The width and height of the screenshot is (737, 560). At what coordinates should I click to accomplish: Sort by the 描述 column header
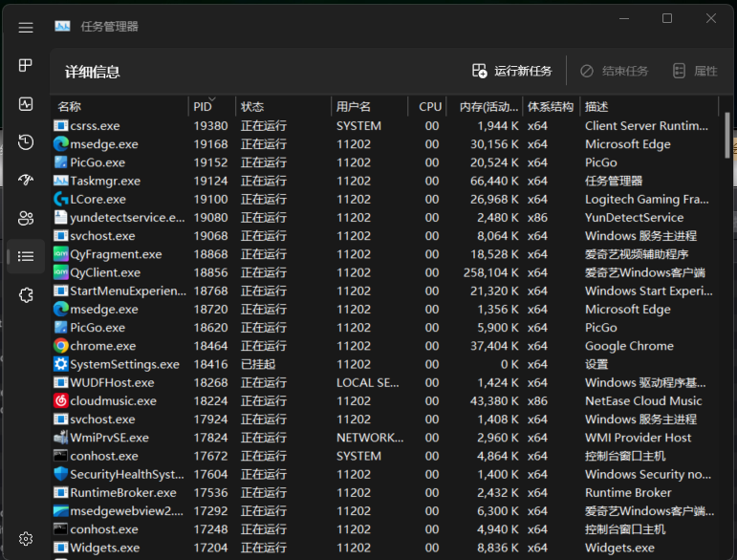[x=649, y=107]
